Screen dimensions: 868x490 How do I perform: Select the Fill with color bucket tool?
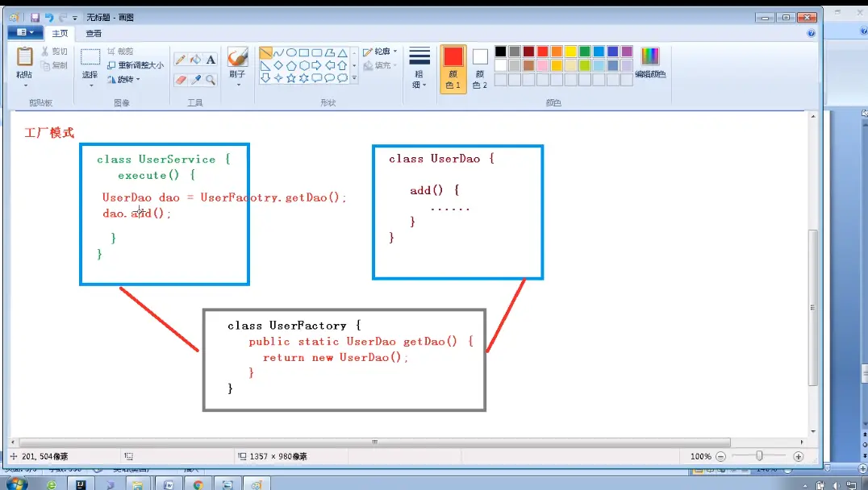195,60
